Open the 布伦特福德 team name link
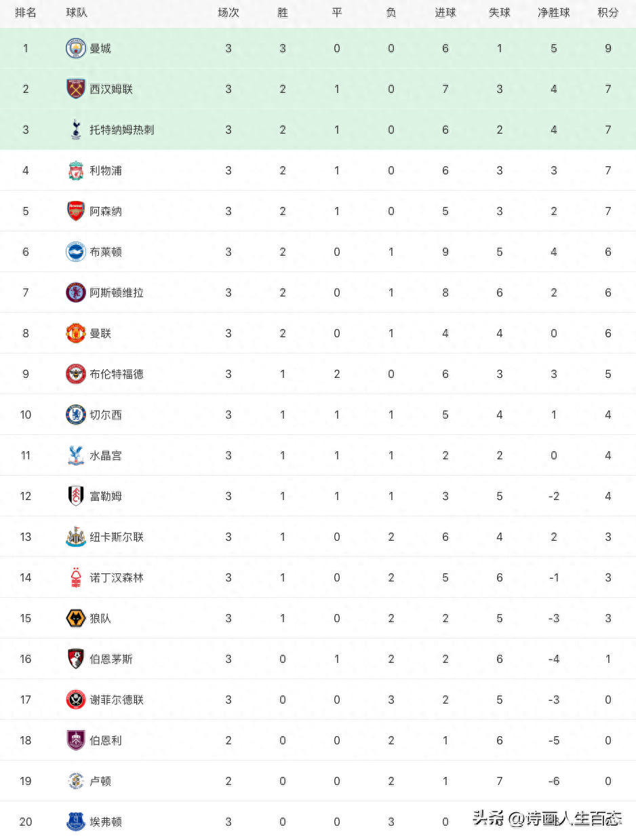The height and width of the screenshot is (840, 636). tap(117, 374)
